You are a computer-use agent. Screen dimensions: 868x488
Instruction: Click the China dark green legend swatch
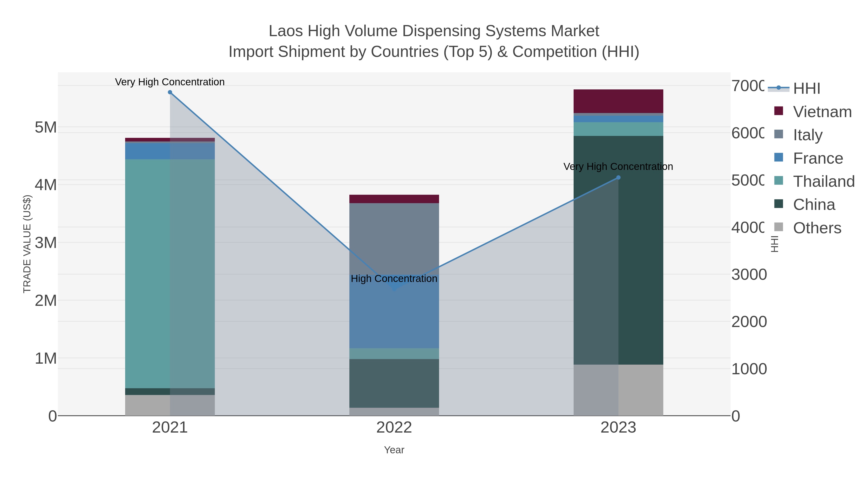pos(779,204)
